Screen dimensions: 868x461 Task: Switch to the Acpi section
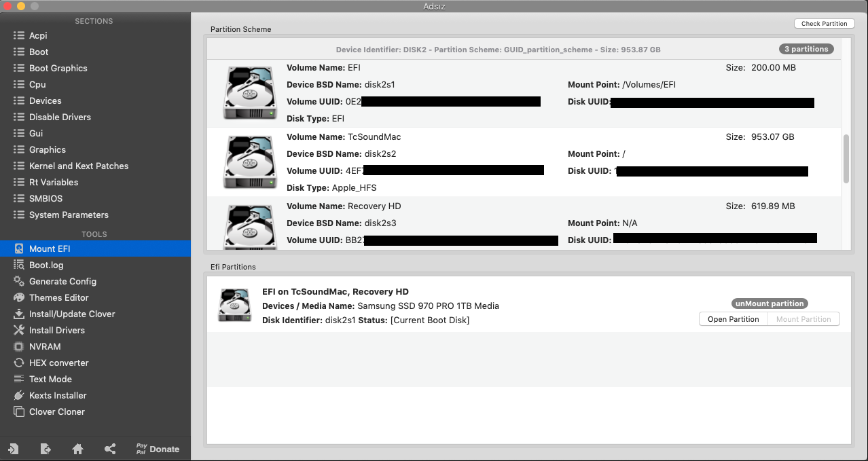coord(38,35)
